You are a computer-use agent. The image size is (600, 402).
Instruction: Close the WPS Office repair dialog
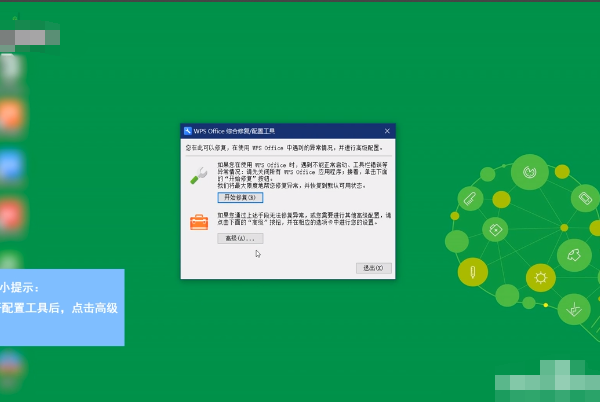point(387,131)
